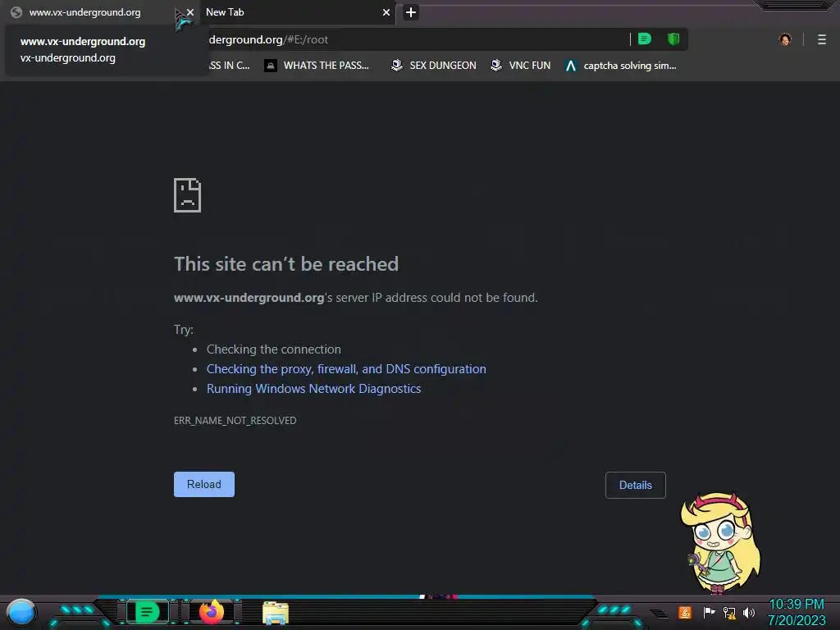840x630 pixels.
Task: Click the globe favicon on vx-underground tab
Action: [x=16, y=12]
